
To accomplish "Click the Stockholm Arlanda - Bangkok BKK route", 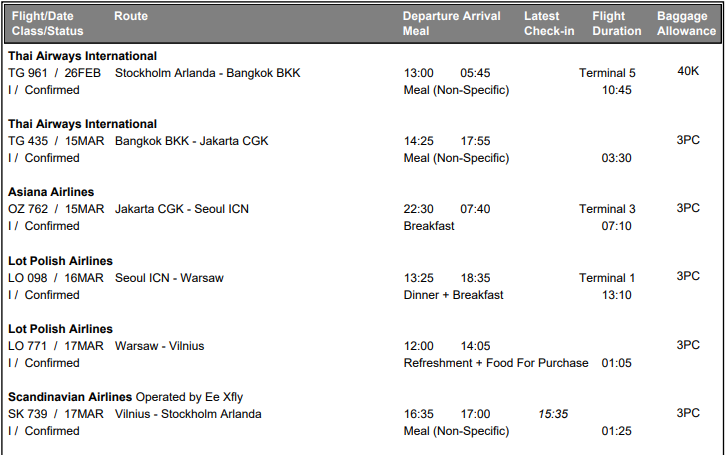I will pos(207,73).
